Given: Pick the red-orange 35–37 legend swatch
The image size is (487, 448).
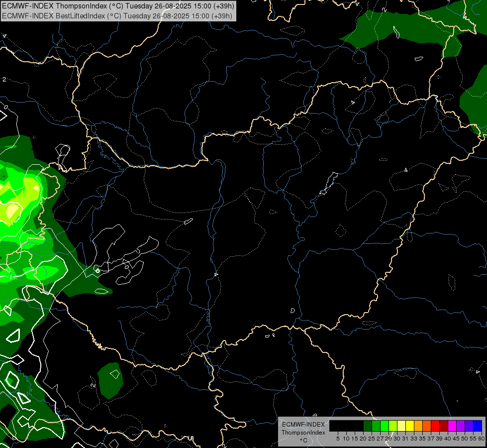Looking at the screenshot, I should click(427, 426).
